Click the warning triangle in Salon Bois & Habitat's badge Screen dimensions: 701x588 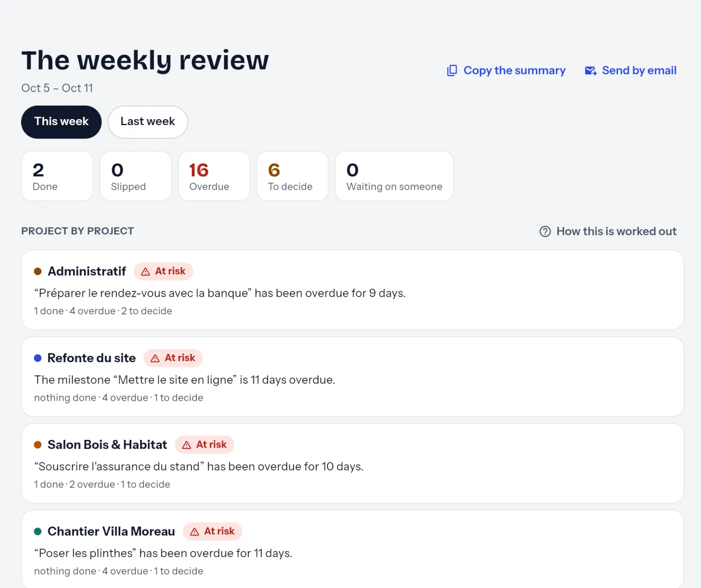point(187,445)
